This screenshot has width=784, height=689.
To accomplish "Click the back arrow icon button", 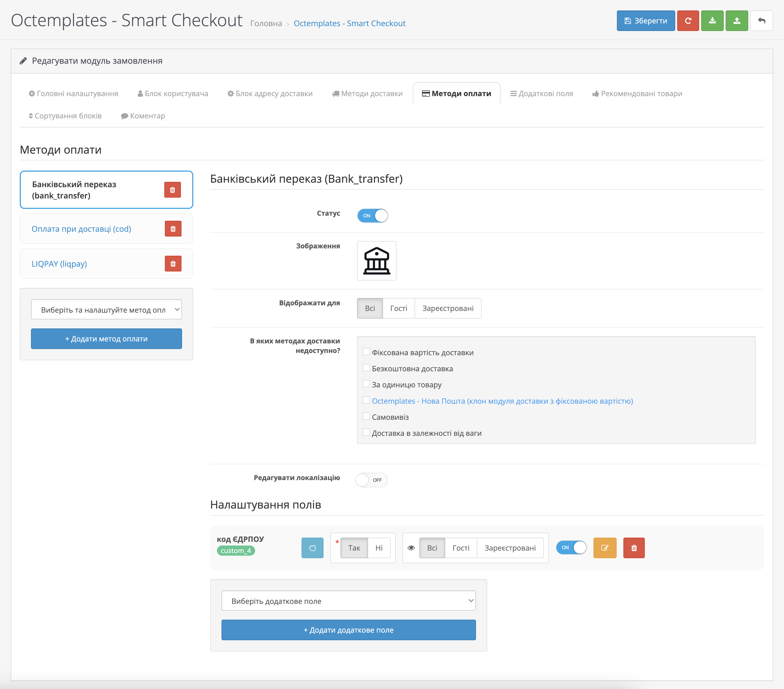I will pos(761,21).
